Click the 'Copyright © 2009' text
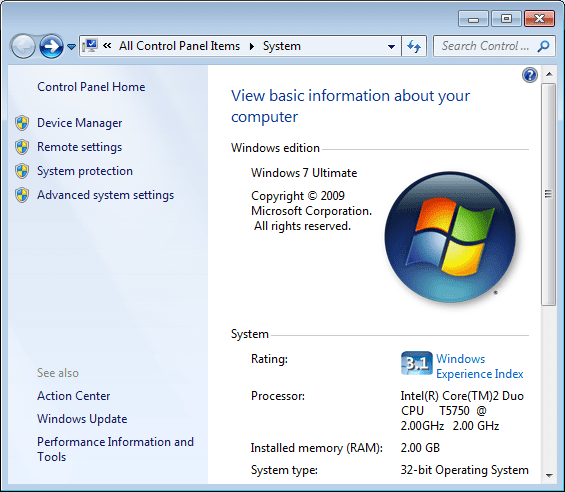Screen dimensions: 565x492 click(298, 196)
